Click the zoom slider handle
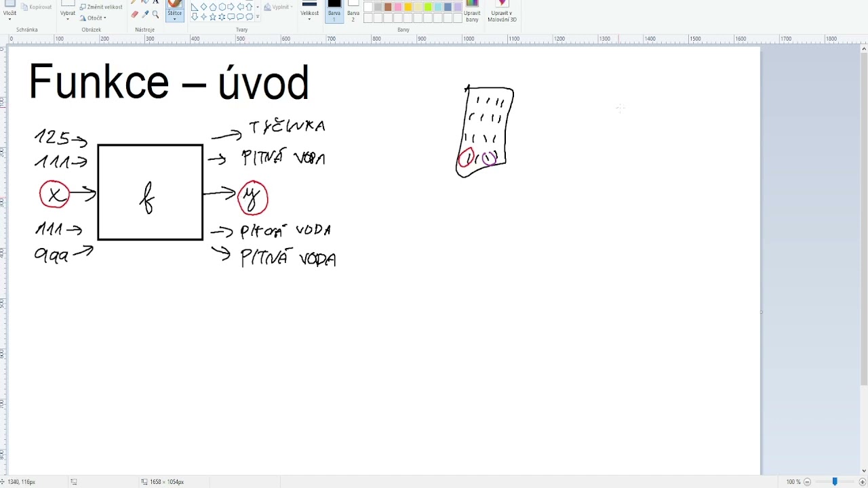This screenshot has width=868, height=488. coord(835,482)
